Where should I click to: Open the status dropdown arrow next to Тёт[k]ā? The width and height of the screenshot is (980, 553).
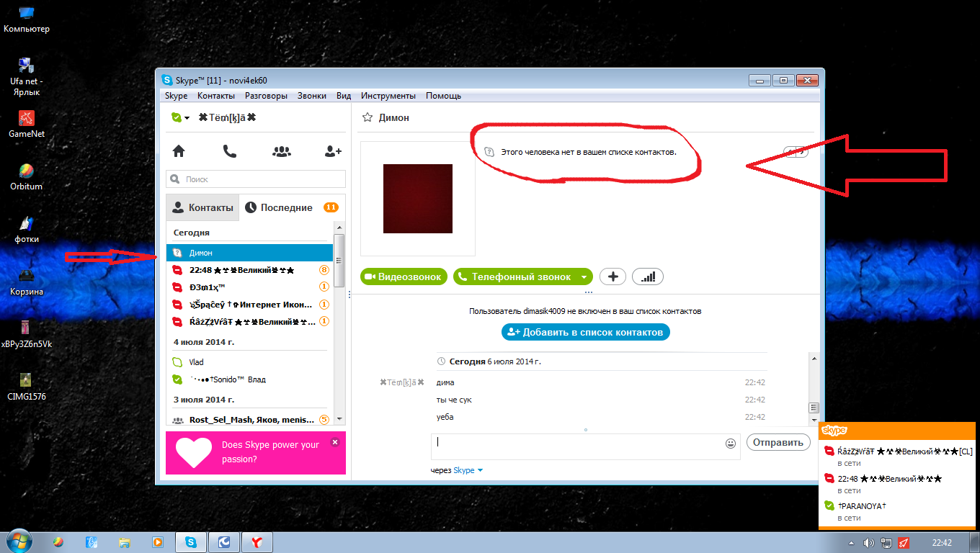[x=187, y=118]
